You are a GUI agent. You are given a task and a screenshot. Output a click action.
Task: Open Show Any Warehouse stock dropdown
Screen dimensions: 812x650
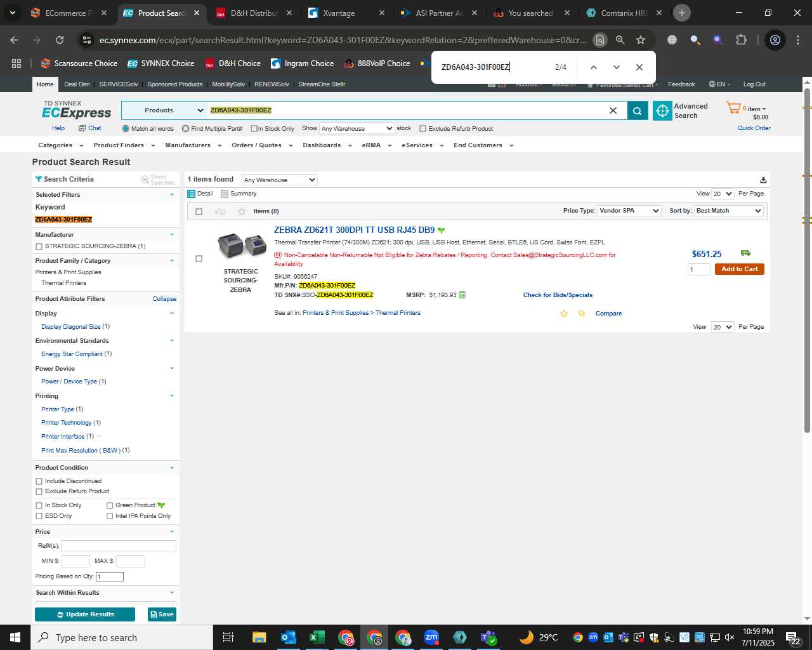(357, 128)
